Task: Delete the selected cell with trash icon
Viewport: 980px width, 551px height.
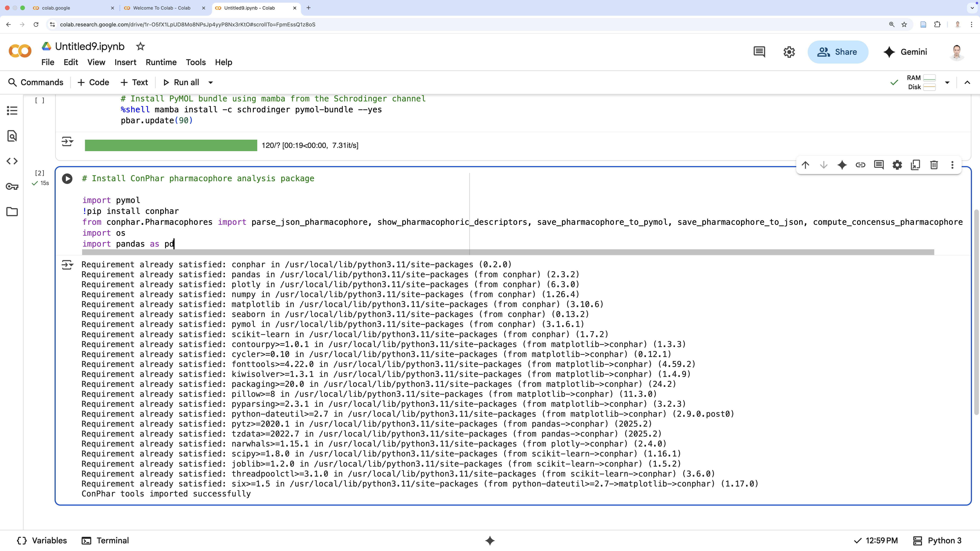Action: pyautogui.click(x=934, y=165)
